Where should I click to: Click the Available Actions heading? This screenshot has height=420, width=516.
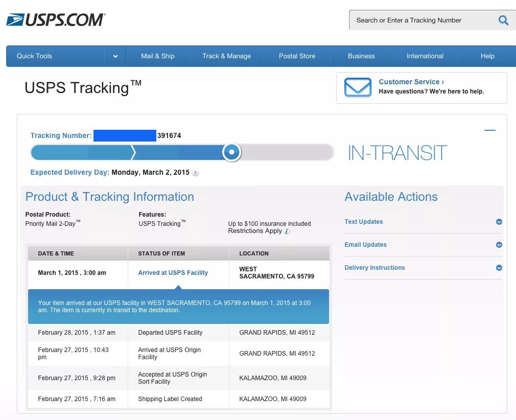(391, 197)
